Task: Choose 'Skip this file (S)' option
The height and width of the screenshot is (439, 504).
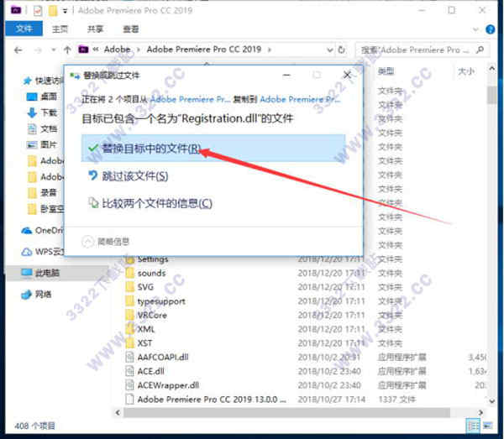Action: coord(129,175)
